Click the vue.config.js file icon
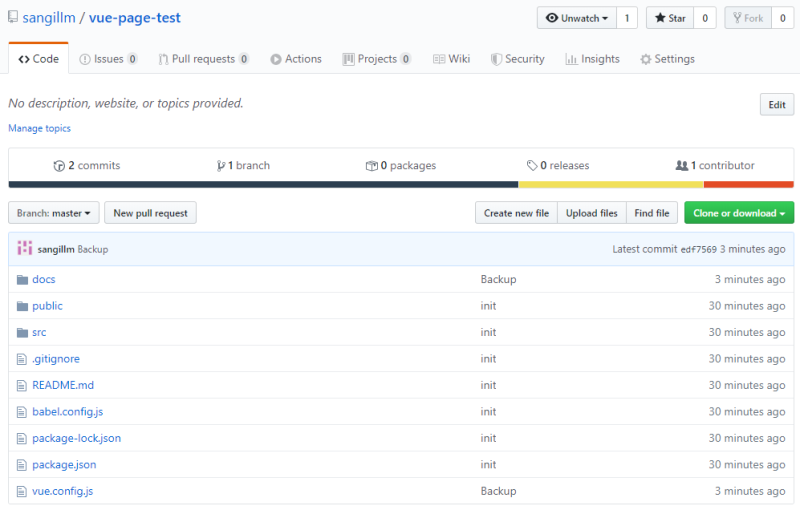 pos(21,492)
